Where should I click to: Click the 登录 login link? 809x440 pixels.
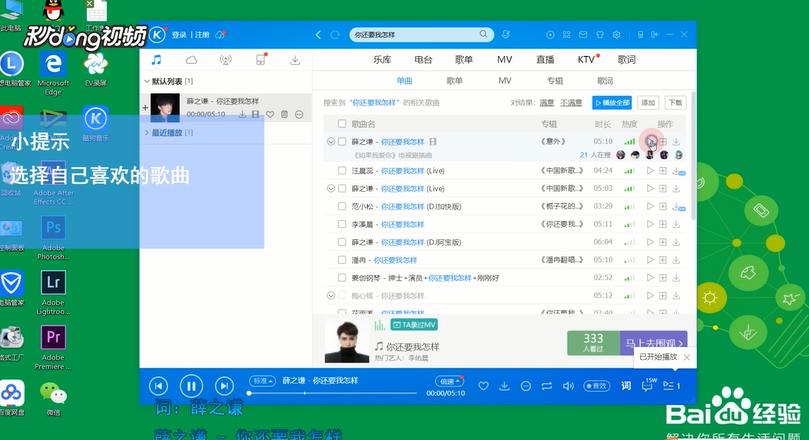(x=179, y=35)
